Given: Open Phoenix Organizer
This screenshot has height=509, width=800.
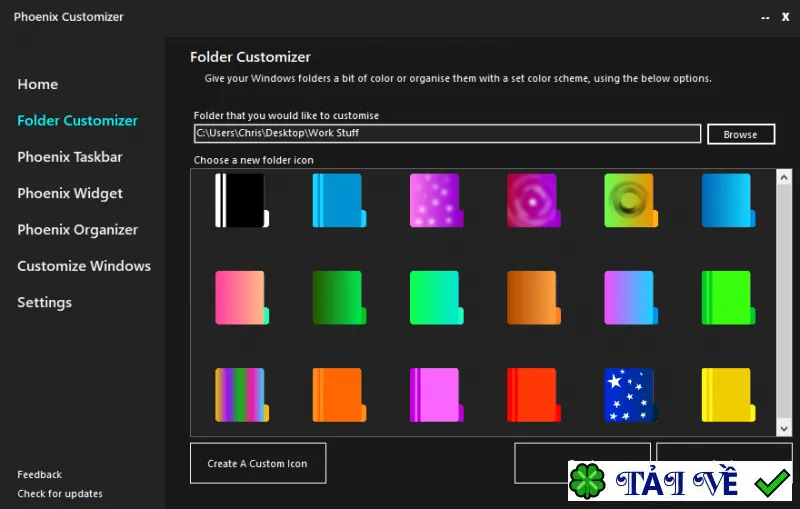Looking at the screenshot, I should (x=78, y=230).
